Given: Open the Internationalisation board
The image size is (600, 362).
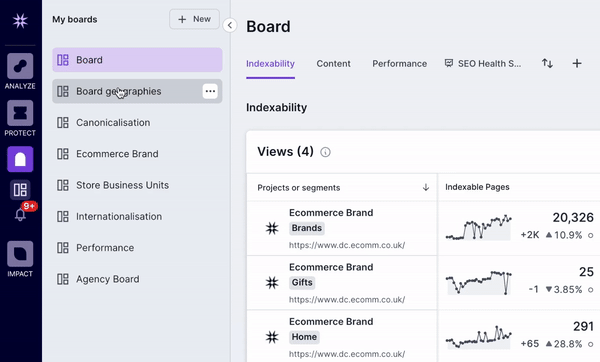Looking at the screenshot, I should point(137,217).
